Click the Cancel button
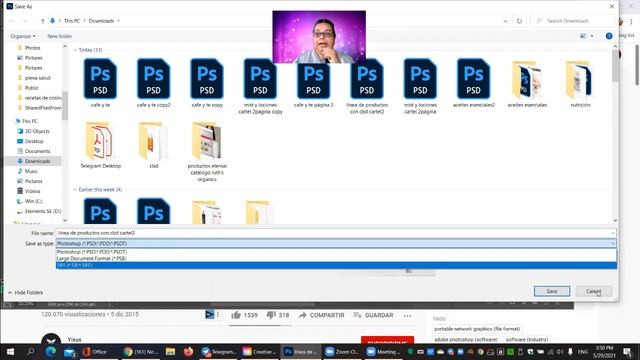This screenshot has height=360, width=640. coord(593,291)
